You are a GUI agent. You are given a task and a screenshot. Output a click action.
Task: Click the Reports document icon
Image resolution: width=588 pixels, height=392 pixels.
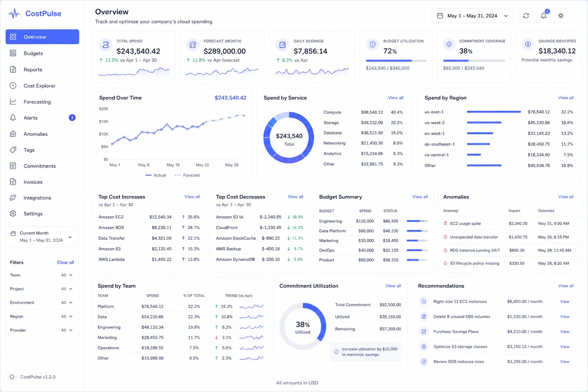pyautogui.click(x=13, y=69)
